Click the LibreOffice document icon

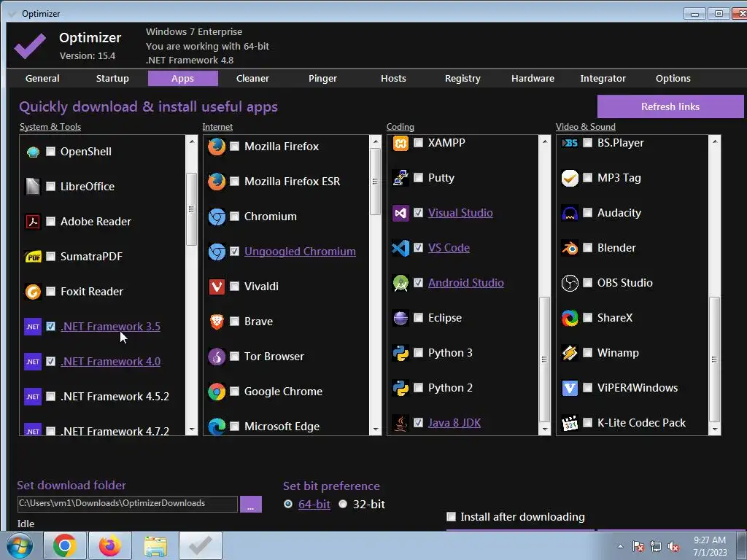(33, 187)
